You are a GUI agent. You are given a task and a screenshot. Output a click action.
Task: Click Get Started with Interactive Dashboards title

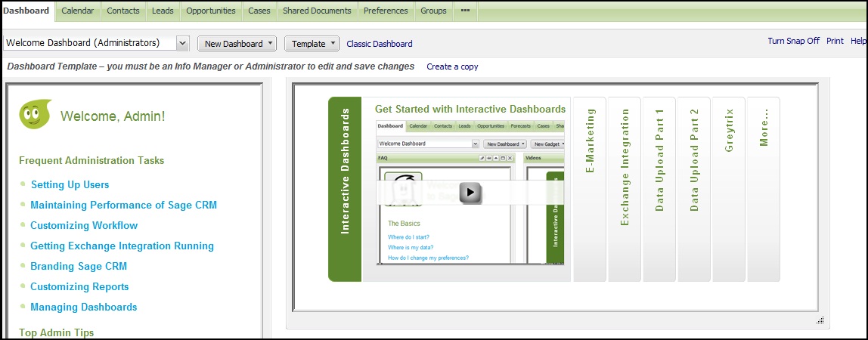pos(470,109)
